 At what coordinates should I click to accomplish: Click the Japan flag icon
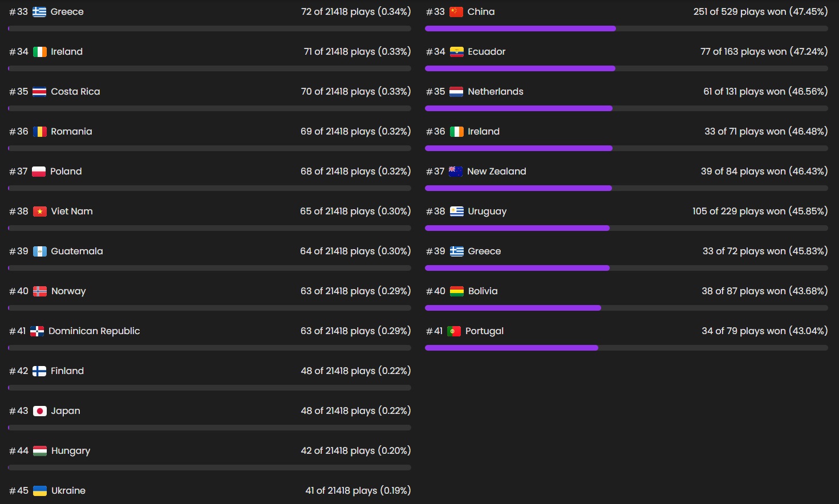(x=40, y=411)
